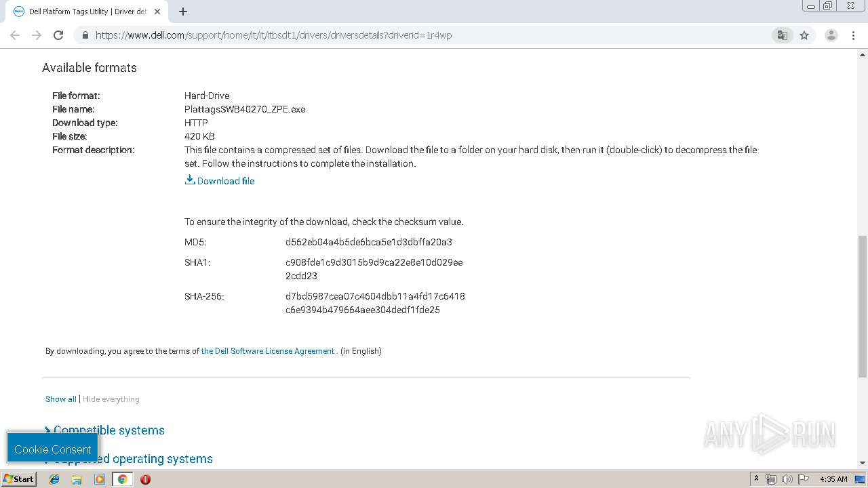Open the Dell Software License Agreement

pyautogui.click(x=268, y=351)
